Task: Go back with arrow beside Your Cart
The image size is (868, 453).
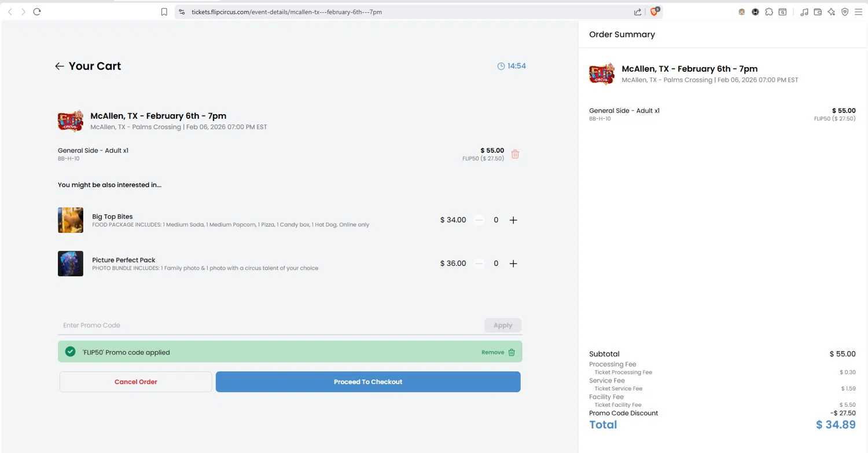Action: point(59,66)
